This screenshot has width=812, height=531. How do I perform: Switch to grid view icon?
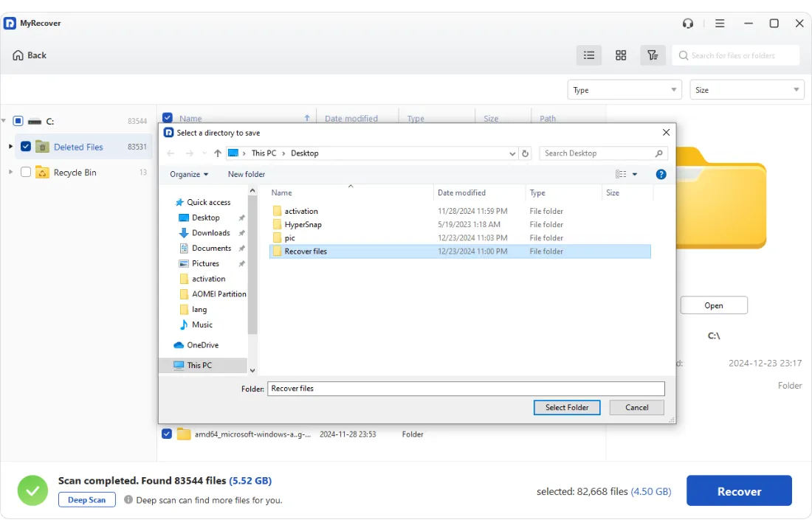pyautogui.click(x=621, y=55)
